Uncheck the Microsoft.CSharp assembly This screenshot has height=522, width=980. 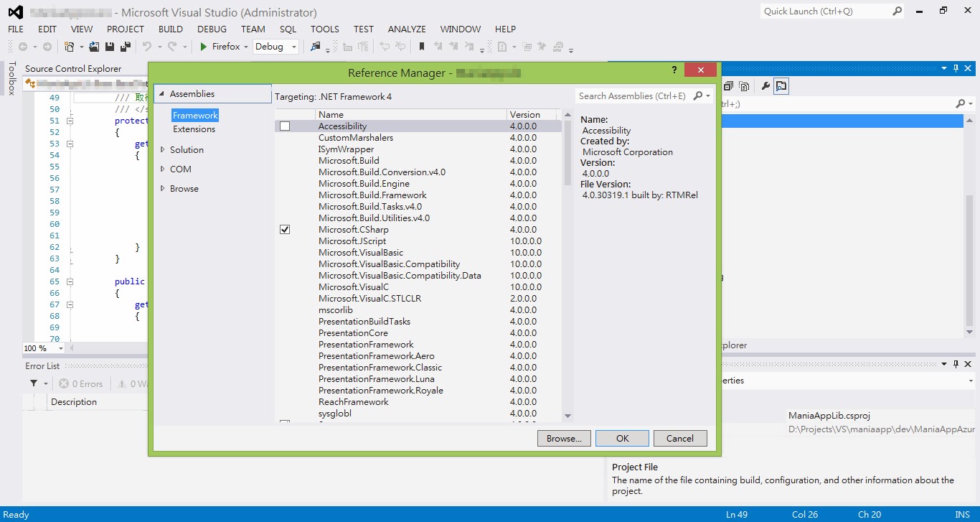click(x=285, y=229)
